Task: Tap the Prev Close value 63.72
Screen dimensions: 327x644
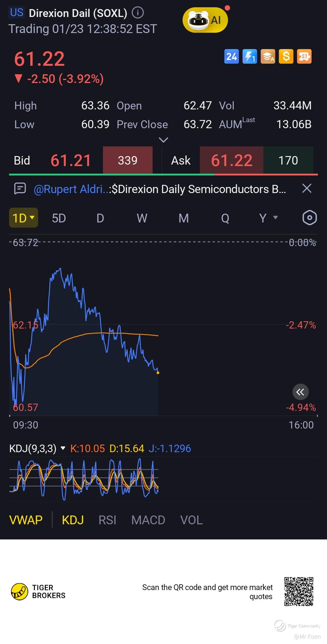Action: [x=197, y=124]
